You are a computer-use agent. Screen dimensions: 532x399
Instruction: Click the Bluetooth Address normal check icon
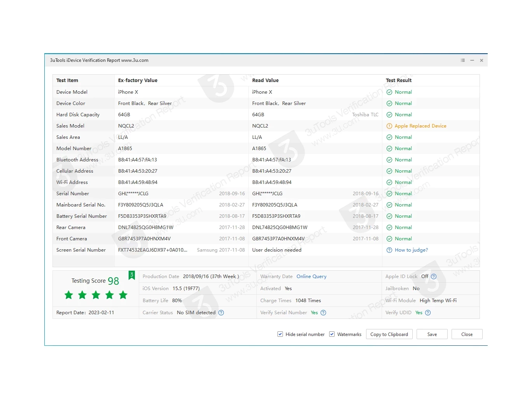(x=389, y=160)
